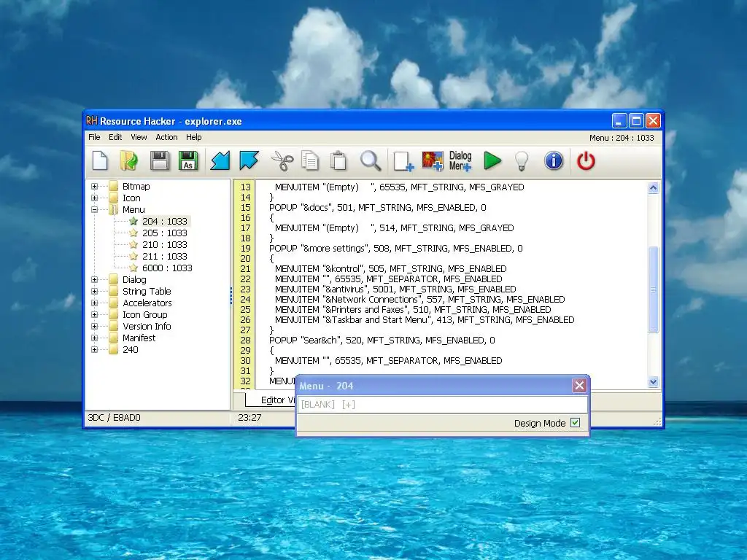Click line number 21 in the gutter
Screen dimensions: 747x560
click(x=245, y=269)
